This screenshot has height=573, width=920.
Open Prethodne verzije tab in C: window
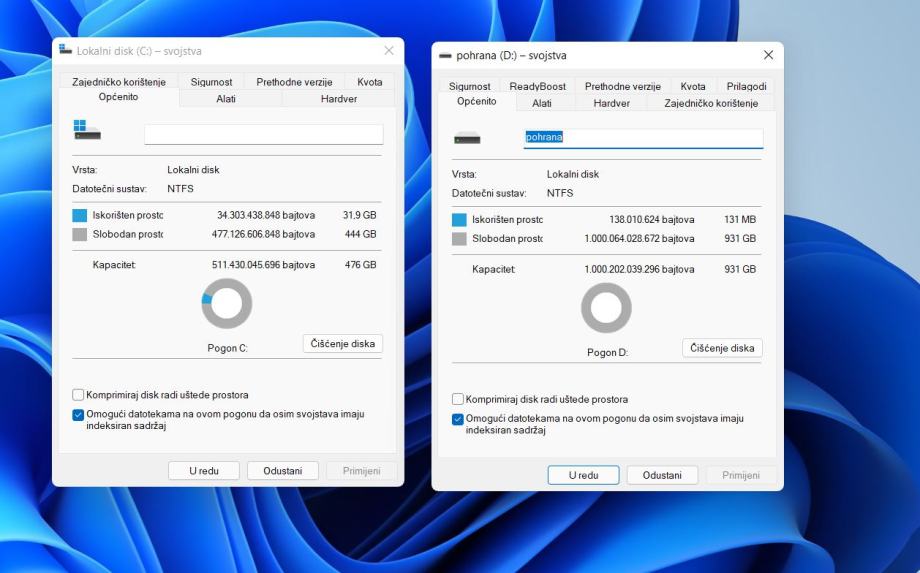click(294, 82)
